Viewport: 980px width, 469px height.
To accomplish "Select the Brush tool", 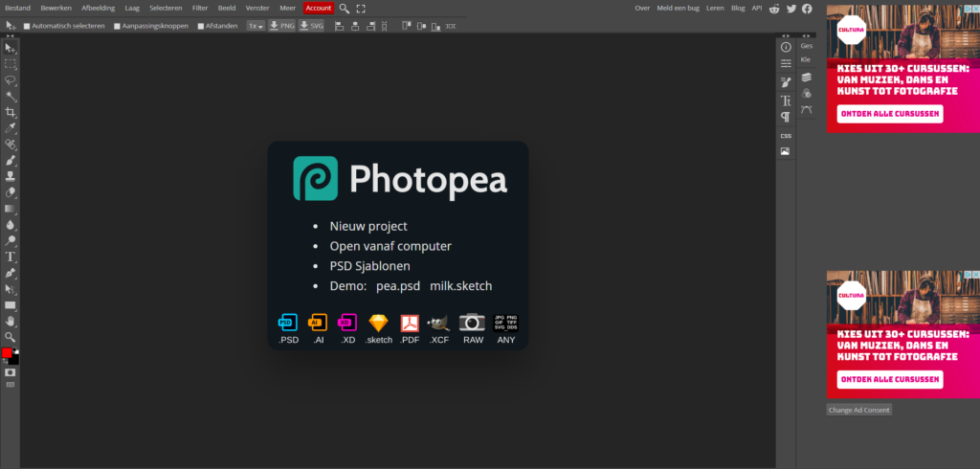I will click(x=10, y=161).
